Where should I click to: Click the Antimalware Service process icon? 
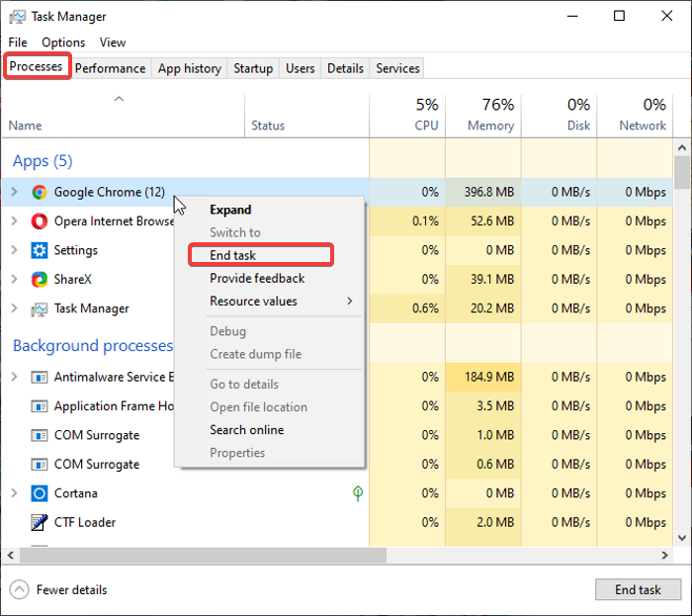click(40, 377)
